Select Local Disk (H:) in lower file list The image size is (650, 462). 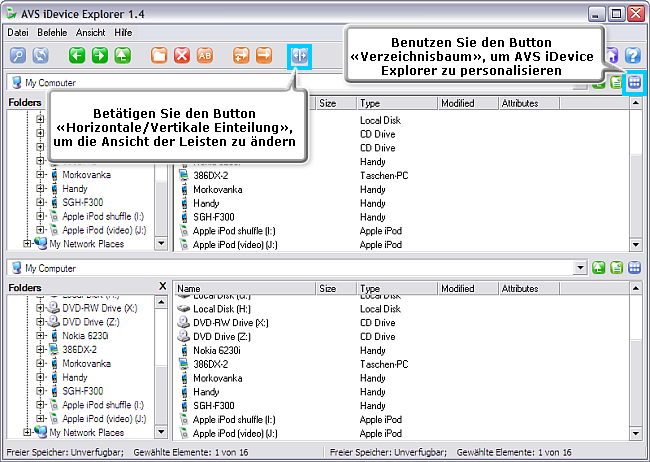pyautogui.click(x=222, y=309)
